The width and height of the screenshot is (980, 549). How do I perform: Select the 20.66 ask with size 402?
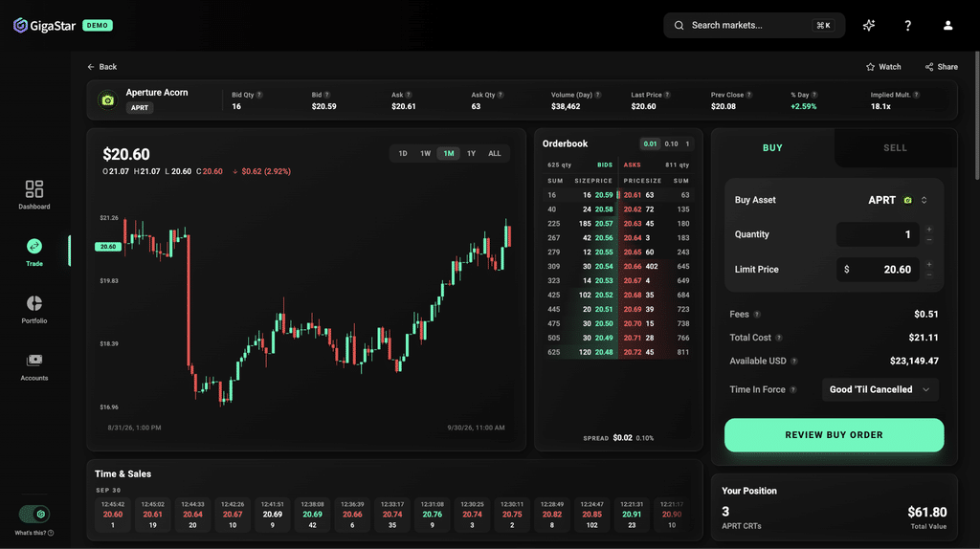657,267
